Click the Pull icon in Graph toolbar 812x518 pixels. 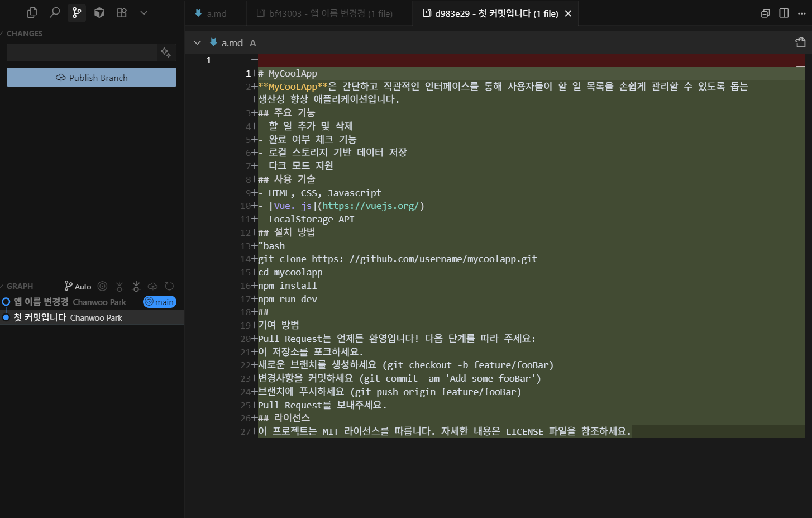point(136,286)
